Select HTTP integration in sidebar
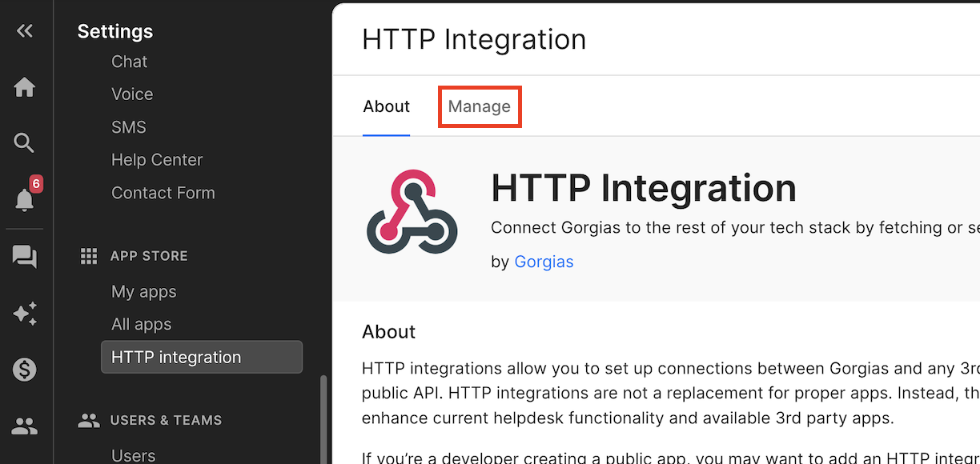 pos(202,358)
